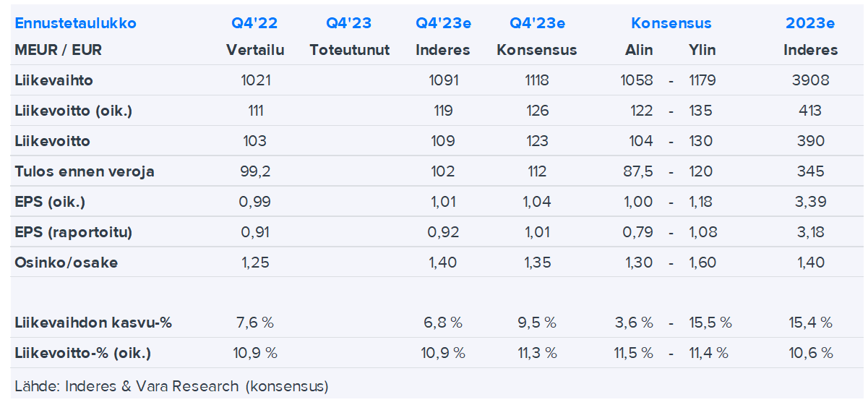The image size is (868, 405).
Task: Select the Liikevoitto-% (oik.) row label
Action: [82, 353]
